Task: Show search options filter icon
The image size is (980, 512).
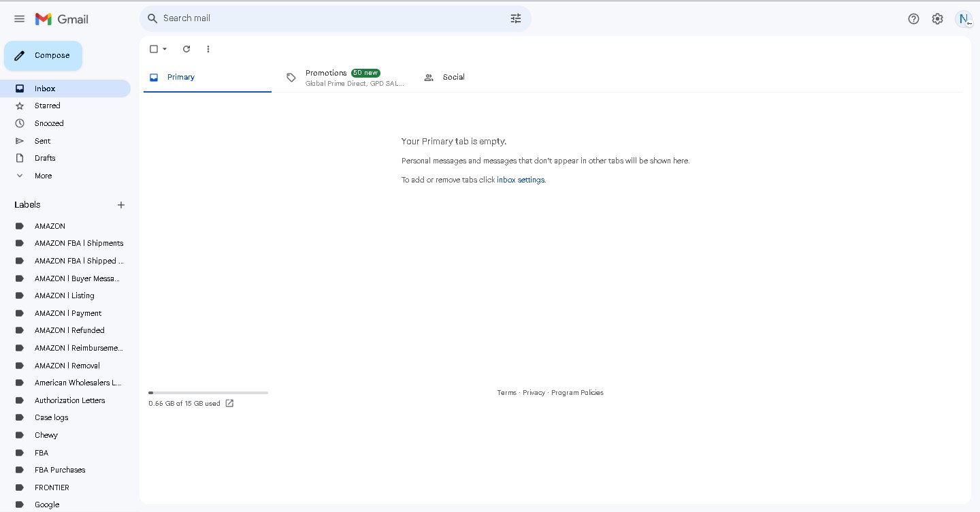Action: [516, 18]
